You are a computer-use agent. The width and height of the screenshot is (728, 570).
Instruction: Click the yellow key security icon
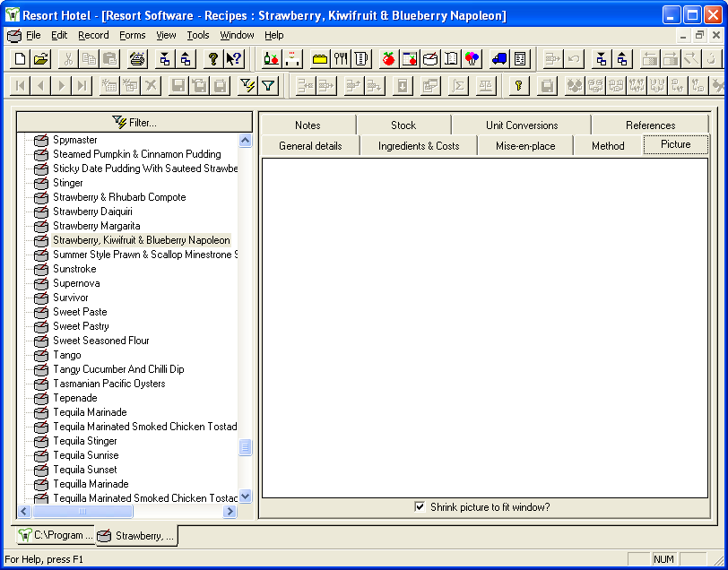[519, 86]
